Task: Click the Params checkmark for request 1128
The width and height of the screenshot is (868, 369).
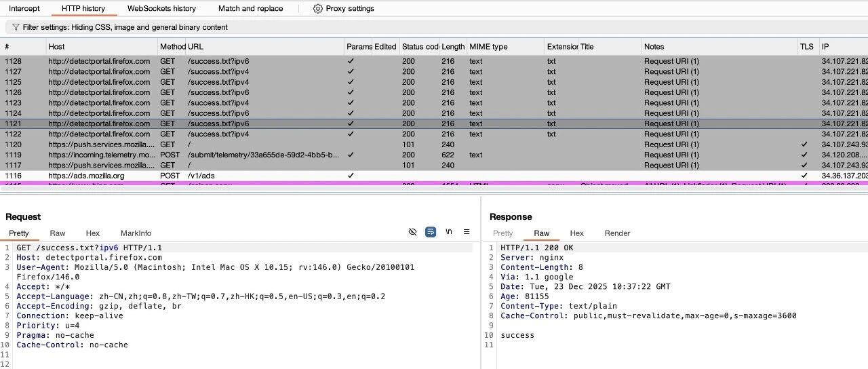Action: pos(351,61)
